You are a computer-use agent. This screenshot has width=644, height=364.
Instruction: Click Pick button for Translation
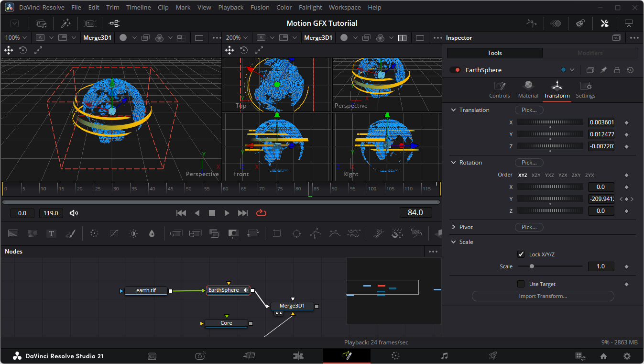pyautogui.click(x=529, y=110)
